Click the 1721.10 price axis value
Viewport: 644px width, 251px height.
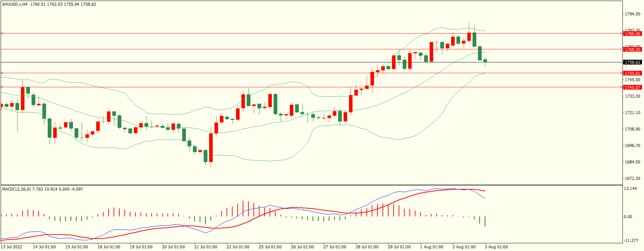(x=632, y=113)
